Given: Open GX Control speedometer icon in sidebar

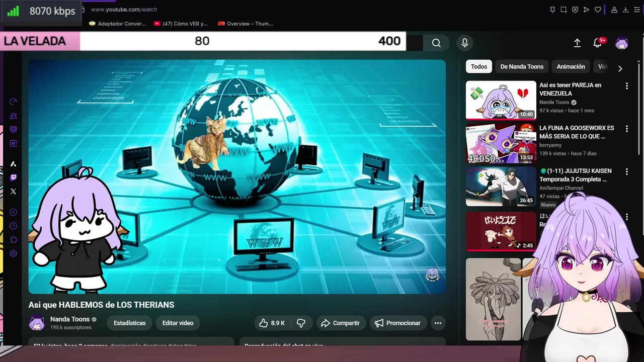Looking at the screenshot, I should 14,102.
